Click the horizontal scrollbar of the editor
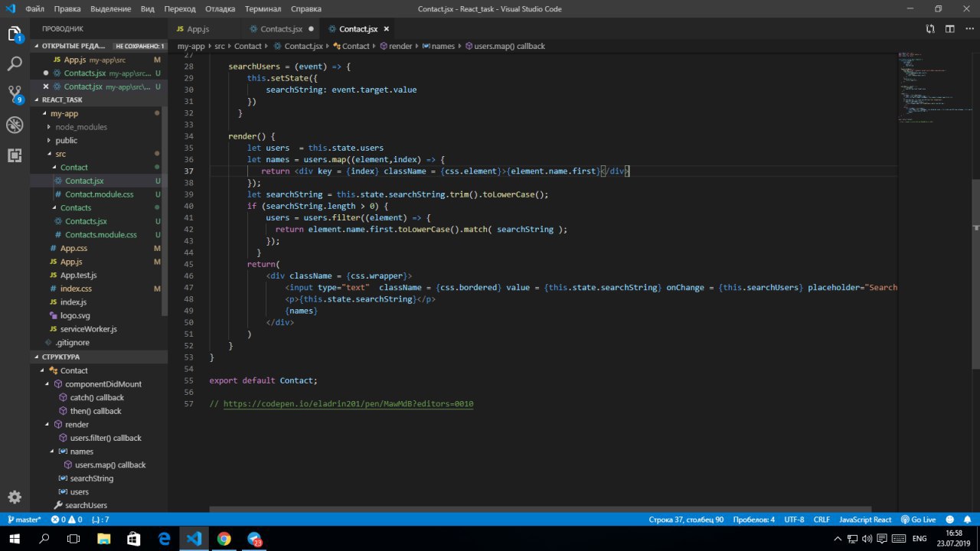Image resolution: width=980 pixels, height=551 pixels. pyautogui.click(x=540, y=508)
